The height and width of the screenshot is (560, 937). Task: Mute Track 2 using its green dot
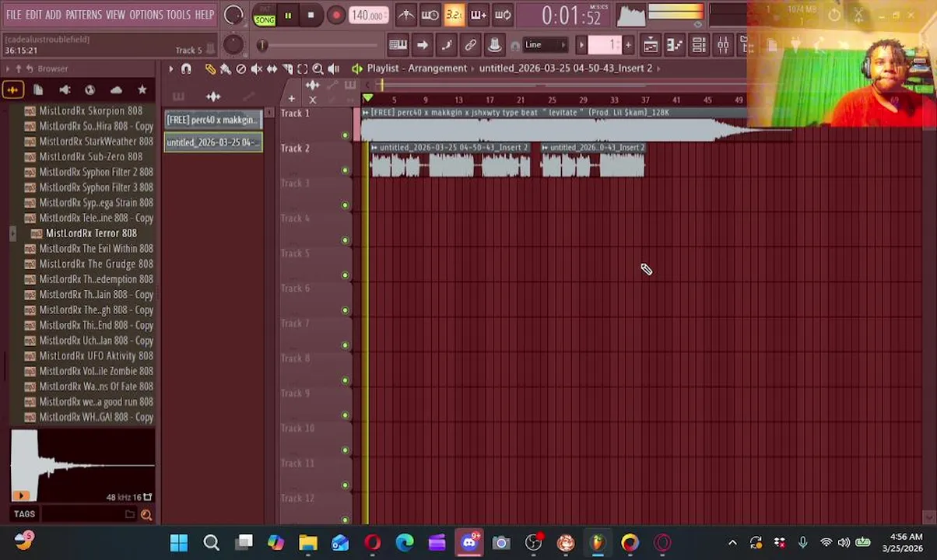pos(346,170)
